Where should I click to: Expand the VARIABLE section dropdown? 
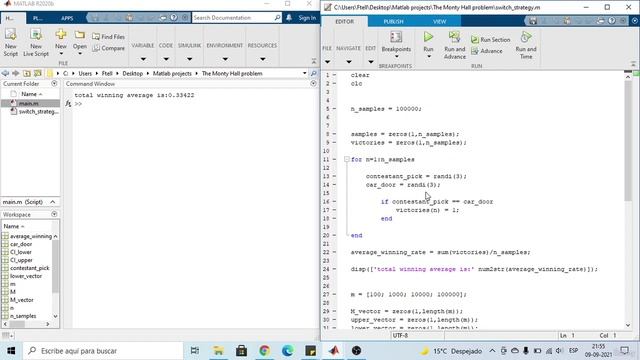coord(143,59)
